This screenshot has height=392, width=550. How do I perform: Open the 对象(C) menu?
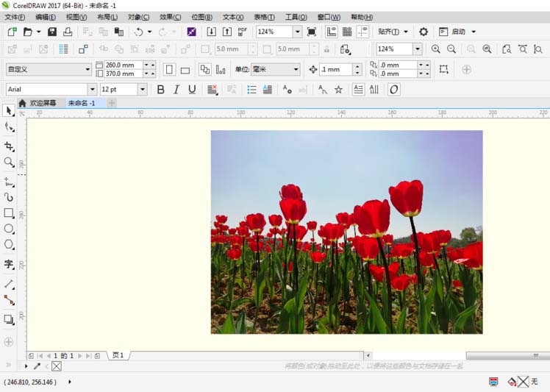pos(138,17)
